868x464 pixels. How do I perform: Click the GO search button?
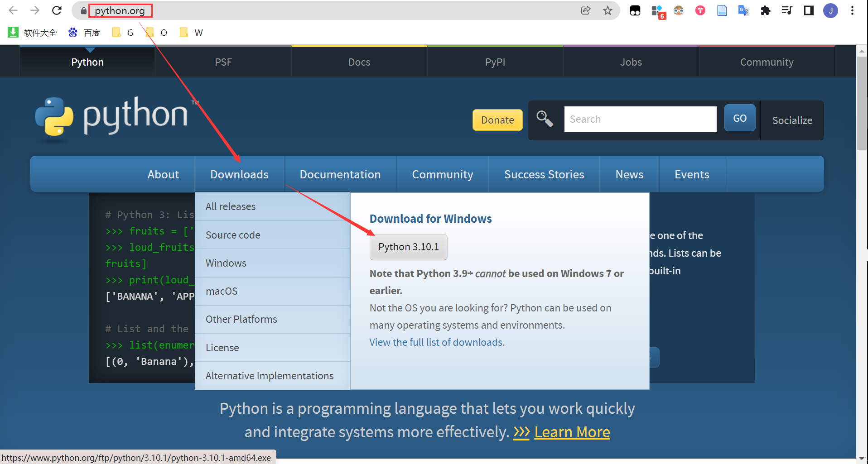[740, 118]
